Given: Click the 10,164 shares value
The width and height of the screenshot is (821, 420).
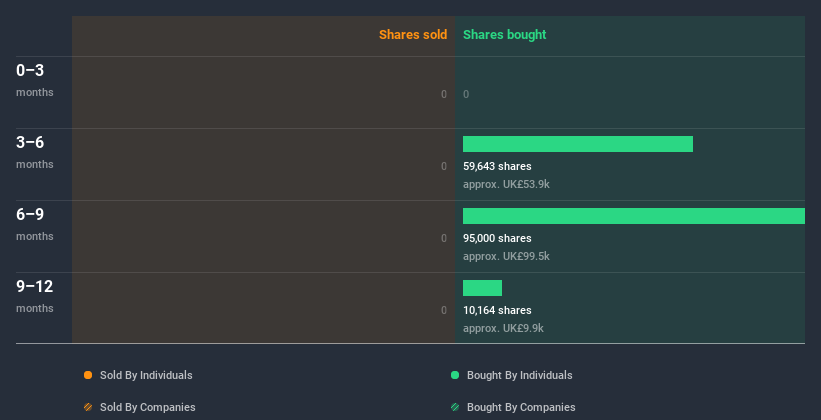Looking at the screenshot, I should point(497,310).
